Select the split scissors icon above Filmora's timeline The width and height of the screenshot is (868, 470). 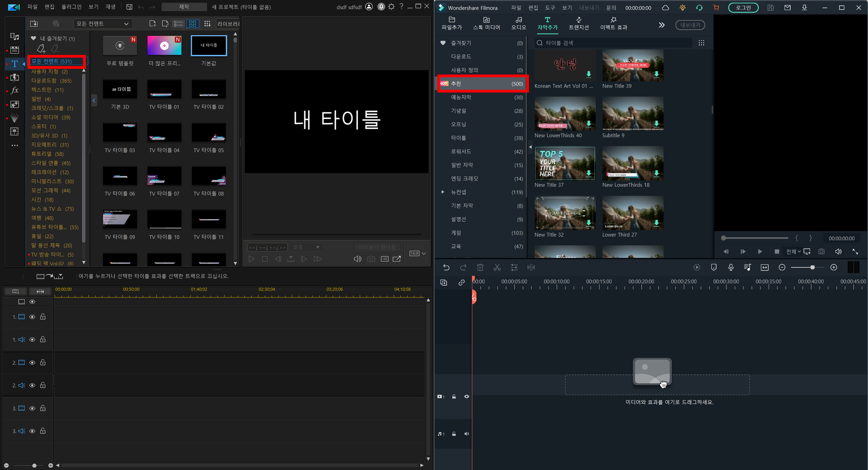click(497, 267)
